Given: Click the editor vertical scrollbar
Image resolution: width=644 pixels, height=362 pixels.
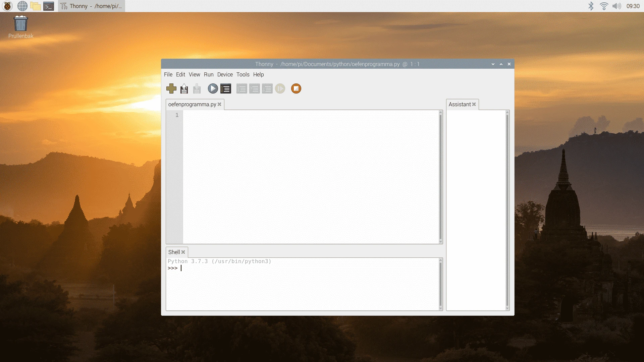Looking at the screenshot, I should pyautogui.click(x=440, y=177).
